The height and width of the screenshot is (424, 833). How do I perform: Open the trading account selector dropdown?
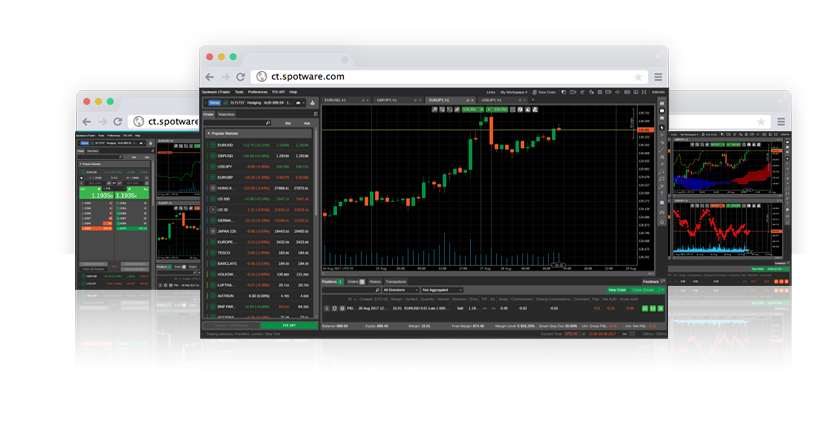point(255,103)
